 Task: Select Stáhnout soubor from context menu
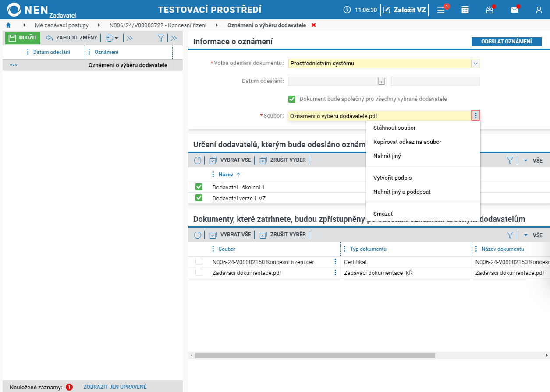point(394,128)
